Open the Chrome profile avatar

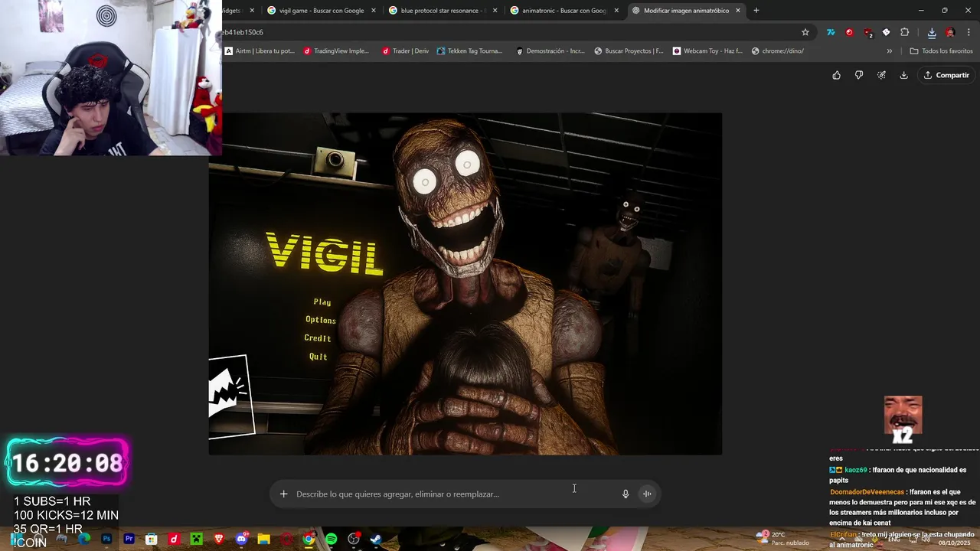coord(950,32)
